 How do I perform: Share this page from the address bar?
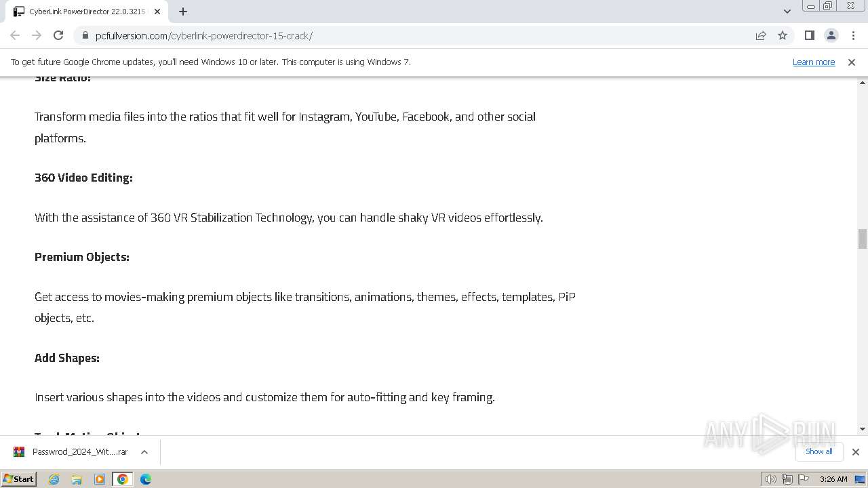tap(761, 35)
